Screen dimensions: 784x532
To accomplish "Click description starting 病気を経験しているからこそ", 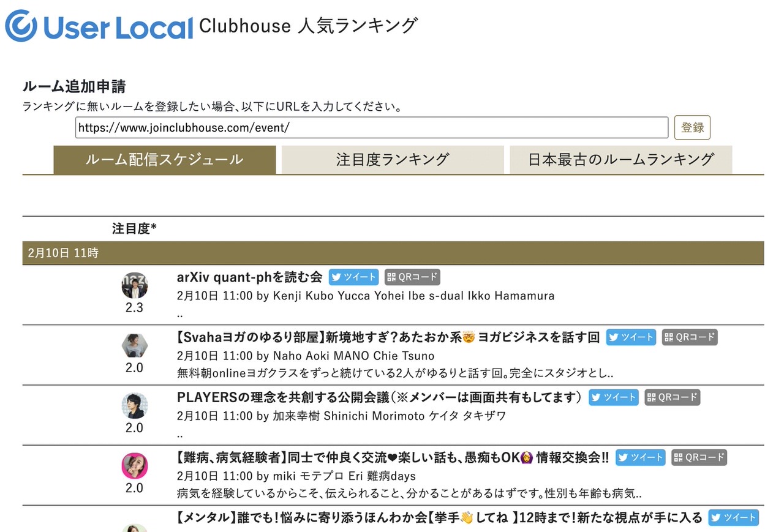I will click(x=409, y=493).
